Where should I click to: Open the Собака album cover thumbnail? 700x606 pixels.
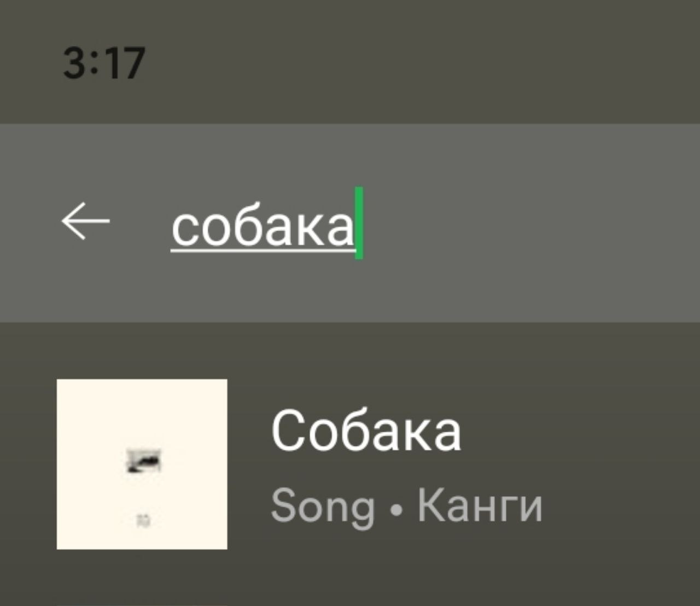(142, 464)
